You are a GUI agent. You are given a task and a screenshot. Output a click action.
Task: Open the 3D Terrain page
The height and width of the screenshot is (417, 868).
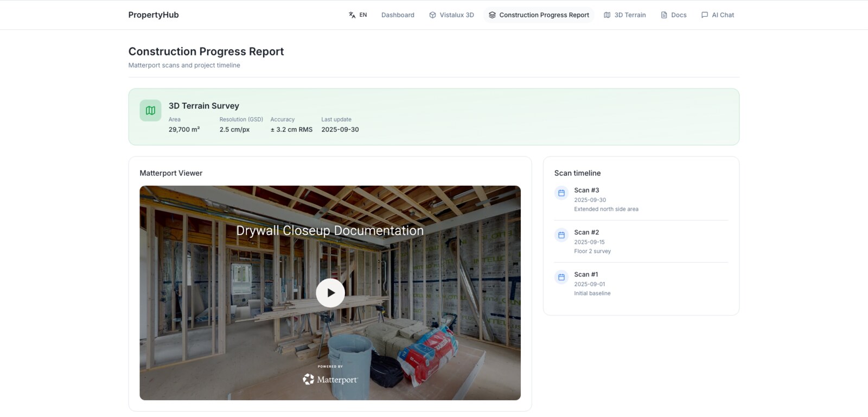point(625,15)
